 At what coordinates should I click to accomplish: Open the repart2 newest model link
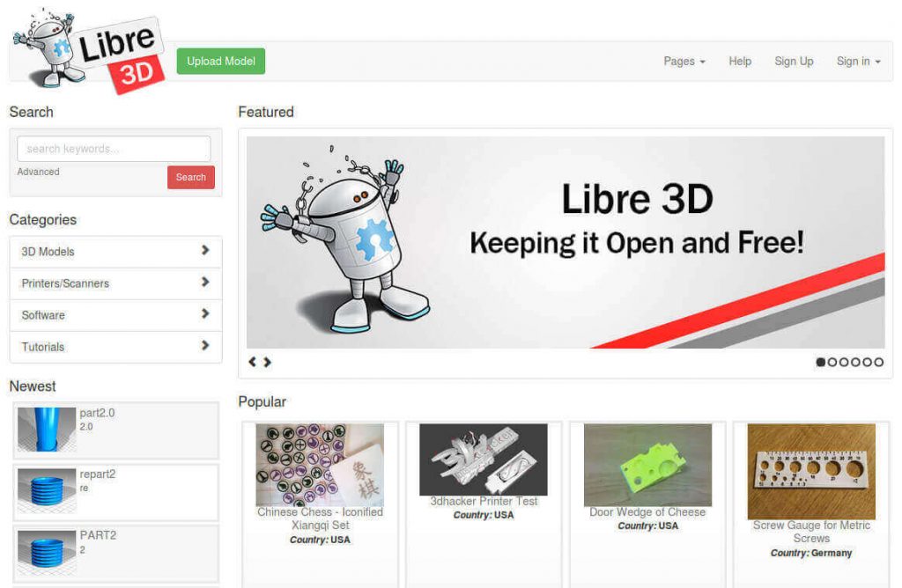(x=98, y=474)
